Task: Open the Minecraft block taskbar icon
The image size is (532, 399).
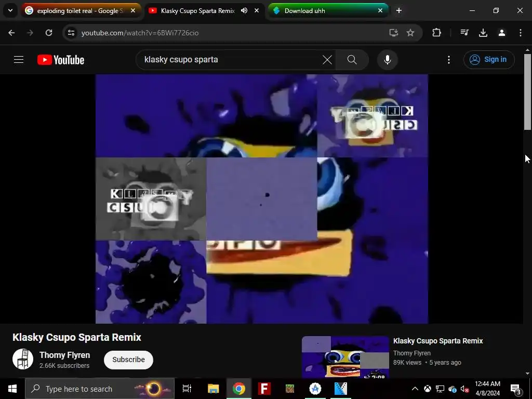Action: [x=290, y=389]
